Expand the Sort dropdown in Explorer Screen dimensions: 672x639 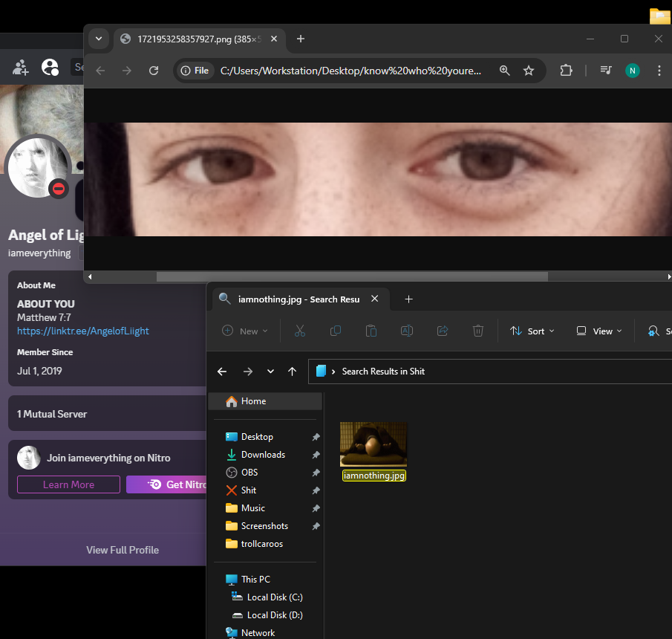click(x=532, y=331)
